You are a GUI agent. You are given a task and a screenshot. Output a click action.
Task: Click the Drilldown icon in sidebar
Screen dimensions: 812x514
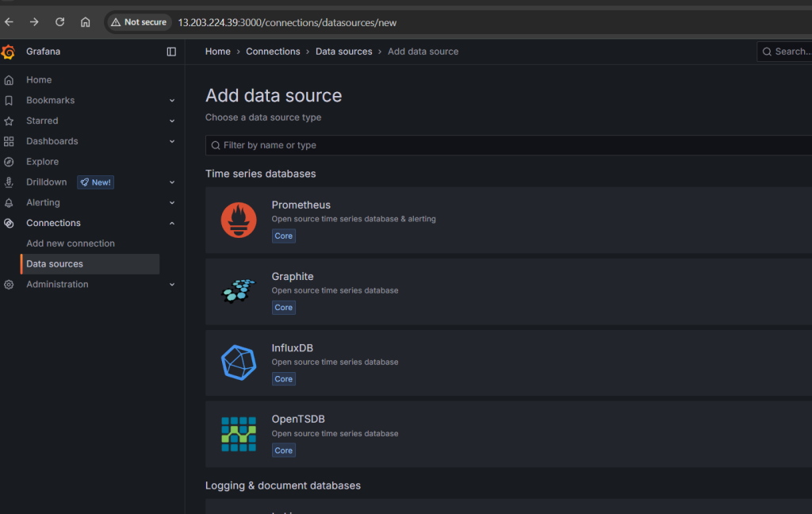9,182
